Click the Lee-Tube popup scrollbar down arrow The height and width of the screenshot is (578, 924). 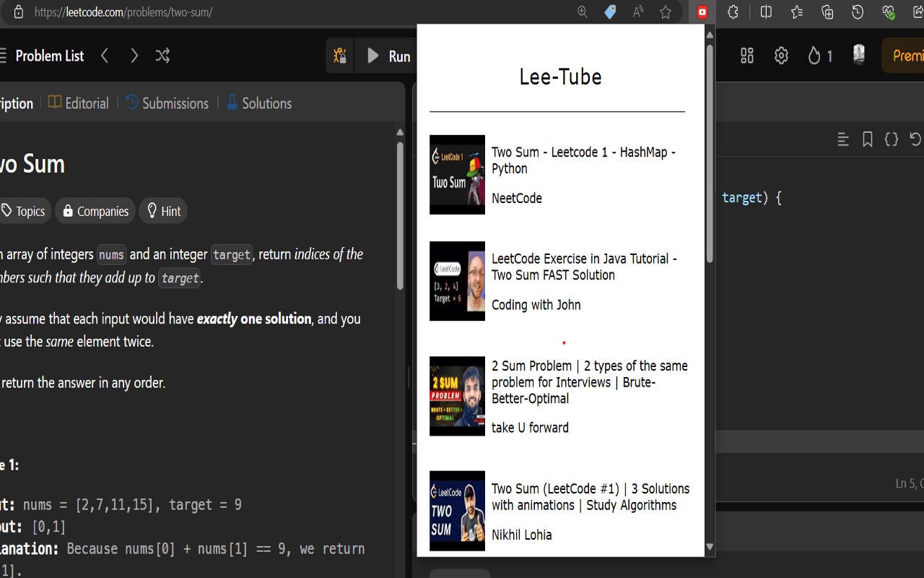coord(710,547)
